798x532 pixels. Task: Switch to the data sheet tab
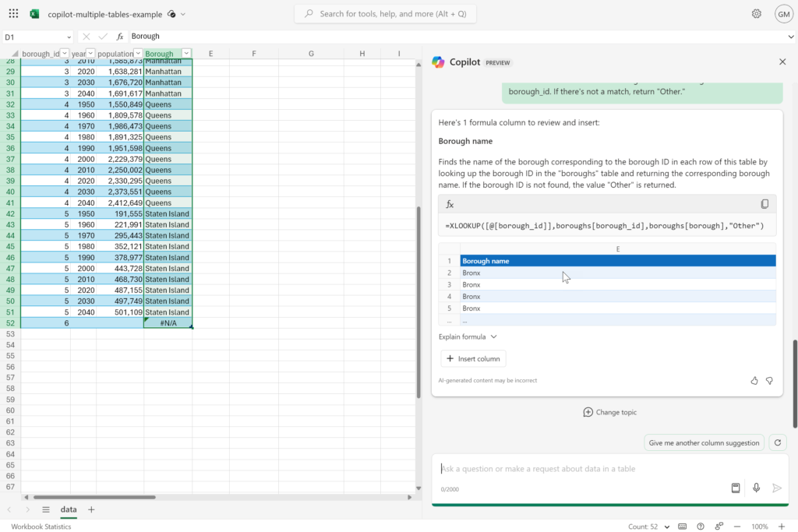(69, 509)
